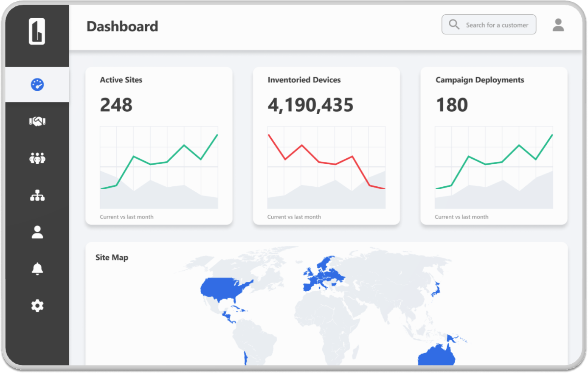Select the people group sidebar icon
The width and height of the screenshot is (588, 373).
(x=37, y=158)
